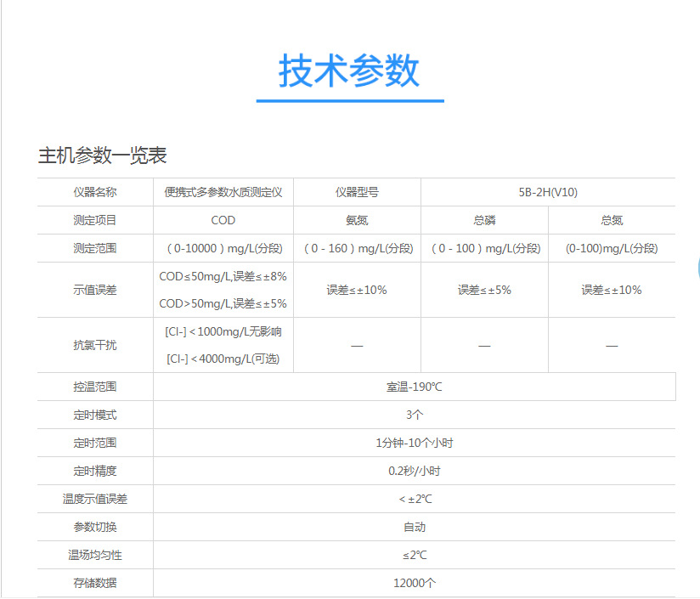
Task: Click the 技术参数 page heading
Action: click(x=348, y=73)
